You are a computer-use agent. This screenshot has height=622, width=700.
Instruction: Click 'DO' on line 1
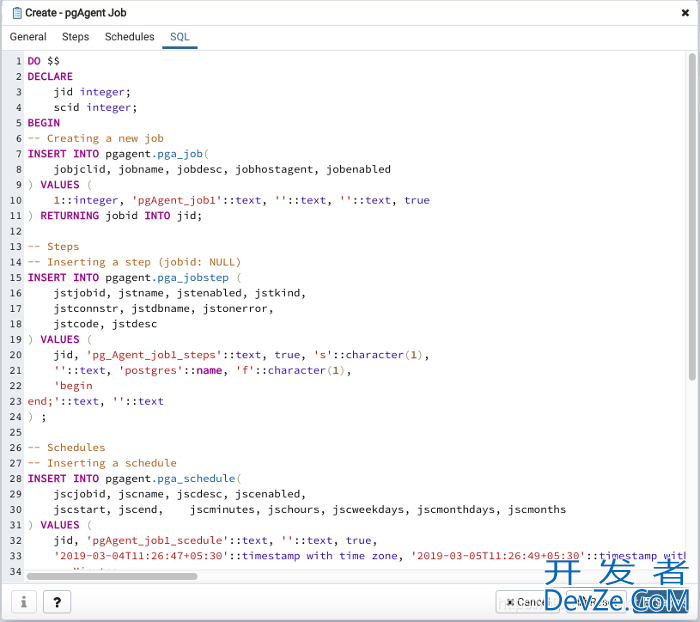coord(34,61)
